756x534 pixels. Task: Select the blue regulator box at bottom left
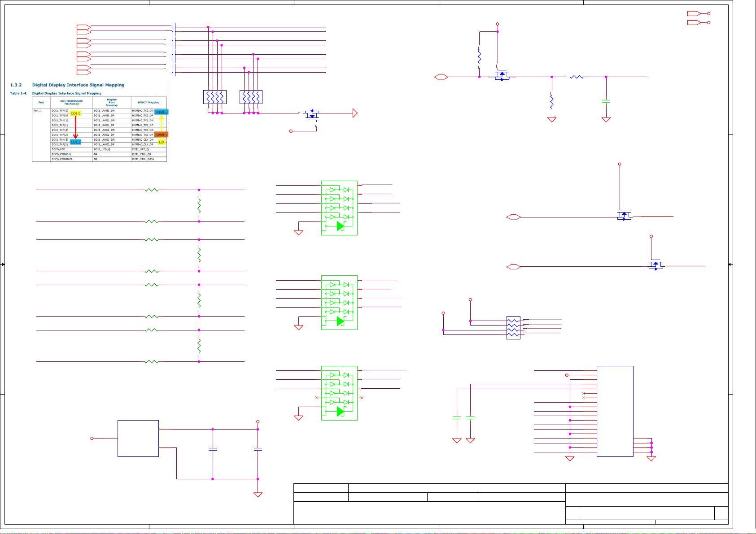tap(138, 438)
